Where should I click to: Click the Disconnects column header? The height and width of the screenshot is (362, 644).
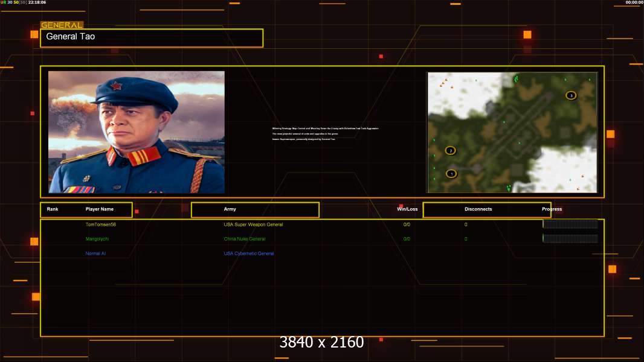tap(478, 209)
